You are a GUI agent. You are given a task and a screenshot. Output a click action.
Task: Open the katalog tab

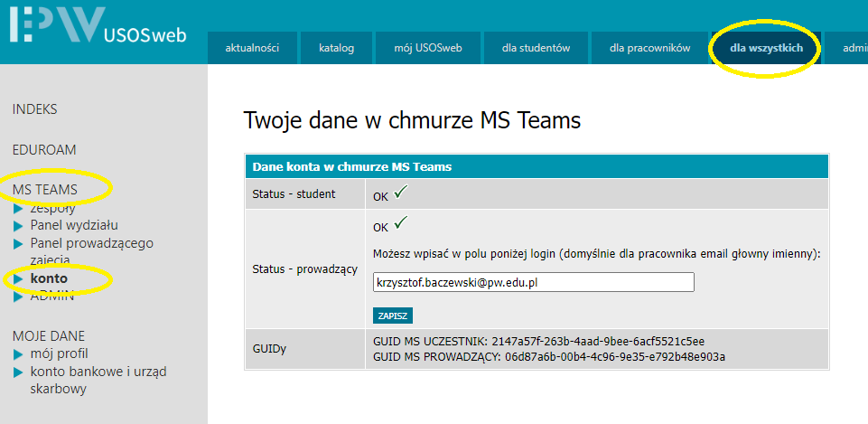click(337, 48)
